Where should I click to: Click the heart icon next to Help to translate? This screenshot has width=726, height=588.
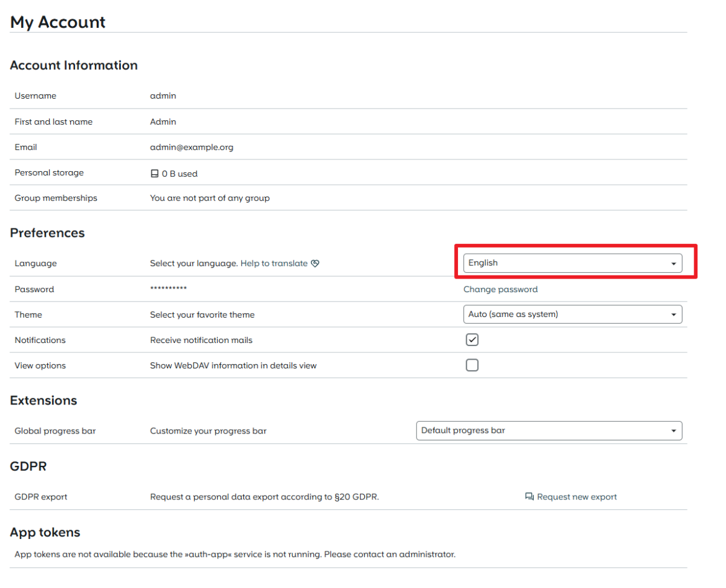click(315, 264)
